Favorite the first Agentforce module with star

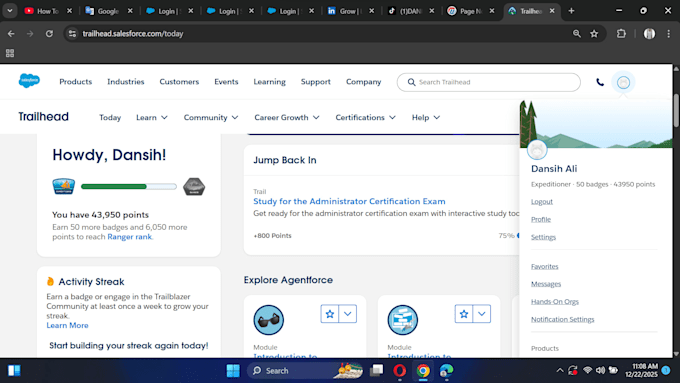click(330, 314)
